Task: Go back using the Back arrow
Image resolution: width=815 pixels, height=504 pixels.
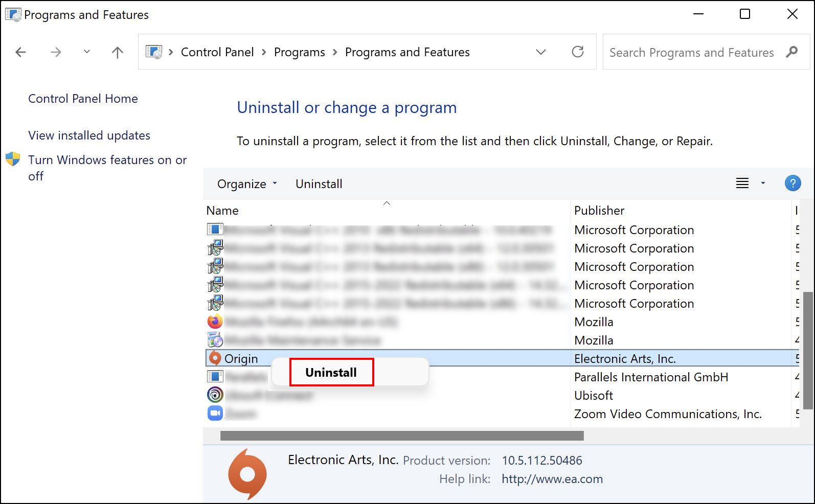Action: pyautogui.click(x=20, y=52)
